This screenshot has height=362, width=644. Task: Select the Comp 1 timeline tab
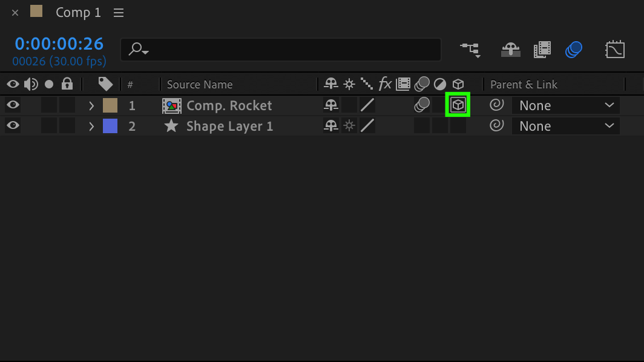(78, 13)
